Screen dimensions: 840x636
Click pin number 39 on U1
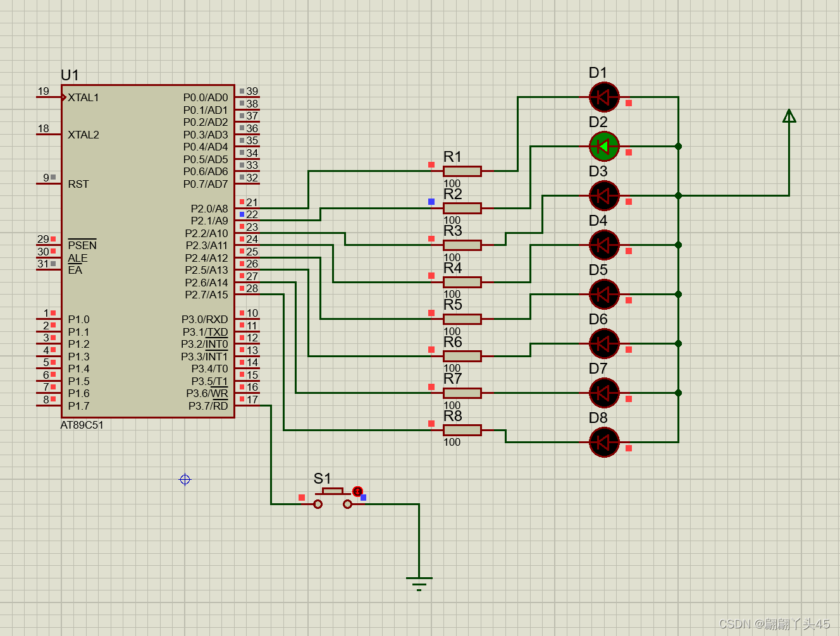coord(252,91)
